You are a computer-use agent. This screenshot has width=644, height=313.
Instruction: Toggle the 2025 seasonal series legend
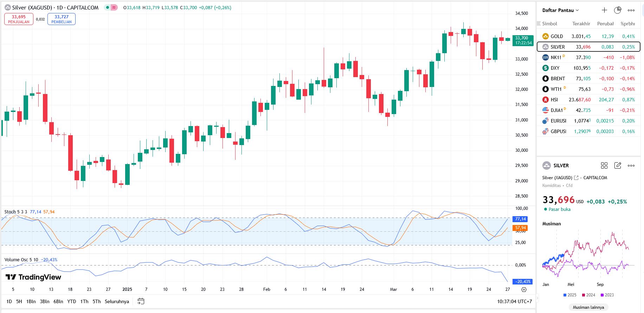569,295
